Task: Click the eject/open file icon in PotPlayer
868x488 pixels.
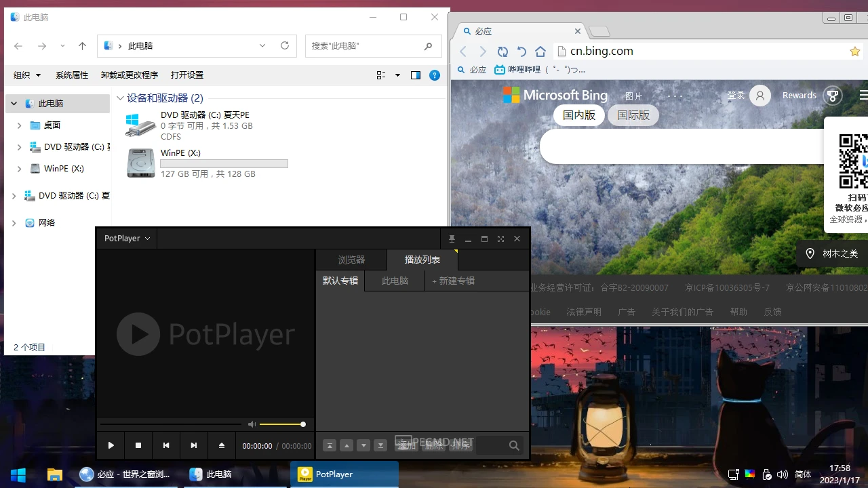Action: point(222,445)
